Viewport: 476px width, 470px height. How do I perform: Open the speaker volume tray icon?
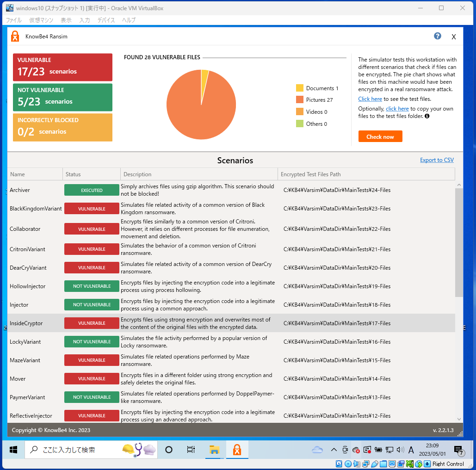[x=400, y=450]
